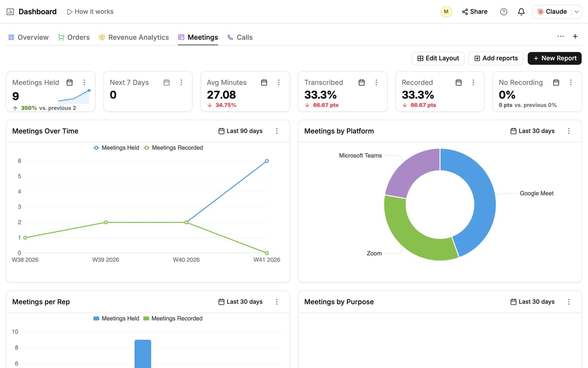The height and width of the screenshot is (368, 588).
Task: Open calendar icon on Transcribed card
Action: point(362,82)
